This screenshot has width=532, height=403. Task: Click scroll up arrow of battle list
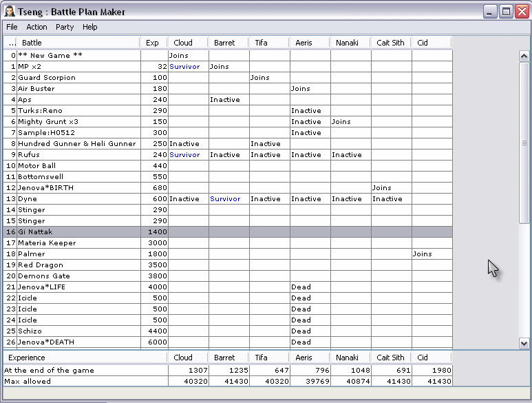(x=524, y=56)
